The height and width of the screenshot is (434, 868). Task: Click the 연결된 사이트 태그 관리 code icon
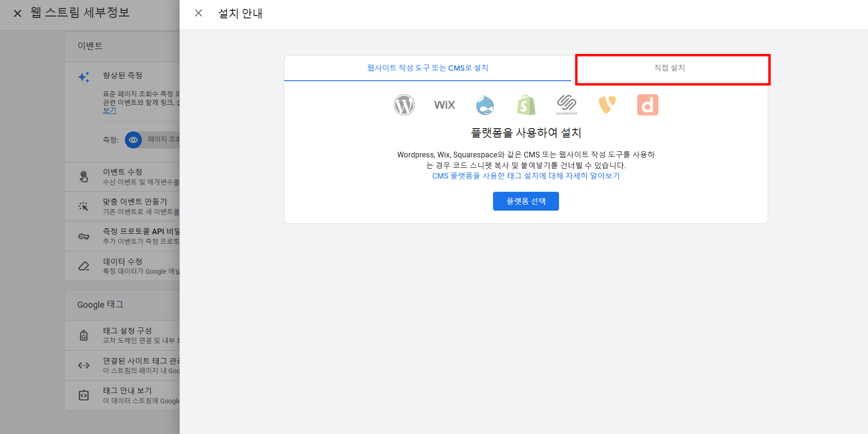tap(84, 365)
